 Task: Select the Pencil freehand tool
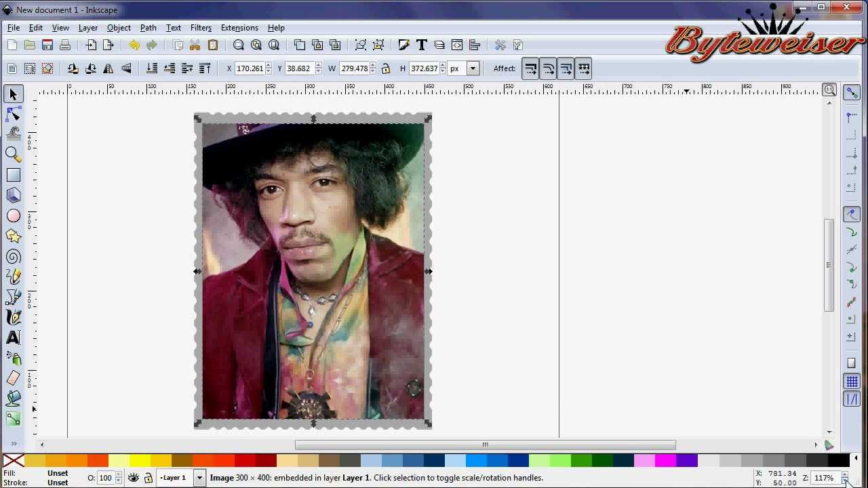pos(13,277)
